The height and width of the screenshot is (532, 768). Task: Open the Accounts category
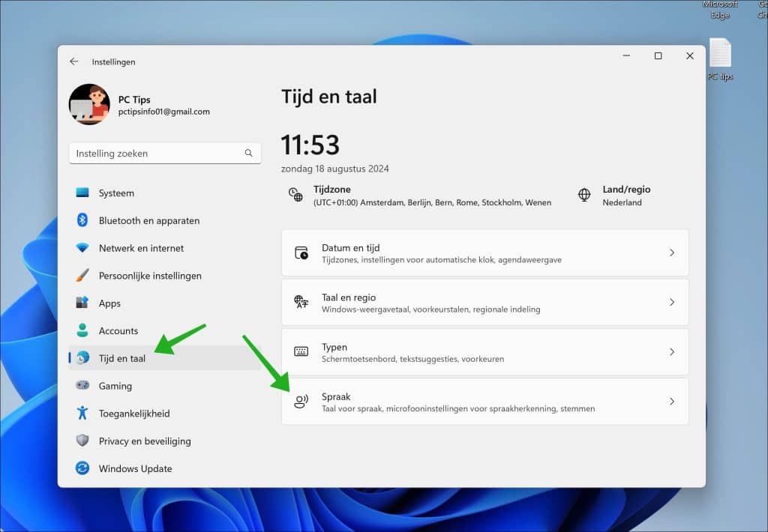point(165,331)
